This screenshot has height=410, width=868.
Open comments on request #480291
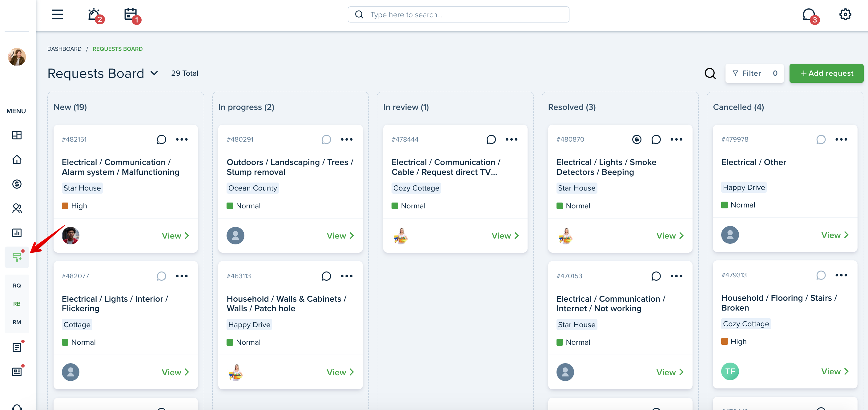pyautogui.click(x=326, y=139)
